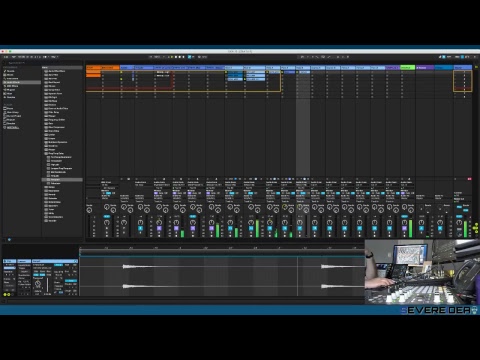The image size is (480, 360).
Task: Mute return track A with its activator
Action: pyautogui.click(x=421, y=228)
